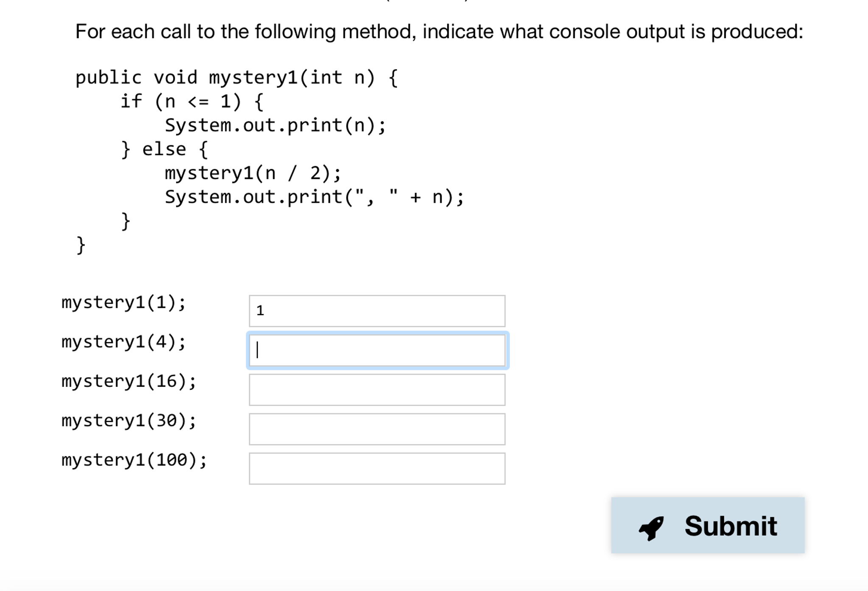Click the answer field for mystery1(30)
868x591 pixels.
[x=377, y=429]
